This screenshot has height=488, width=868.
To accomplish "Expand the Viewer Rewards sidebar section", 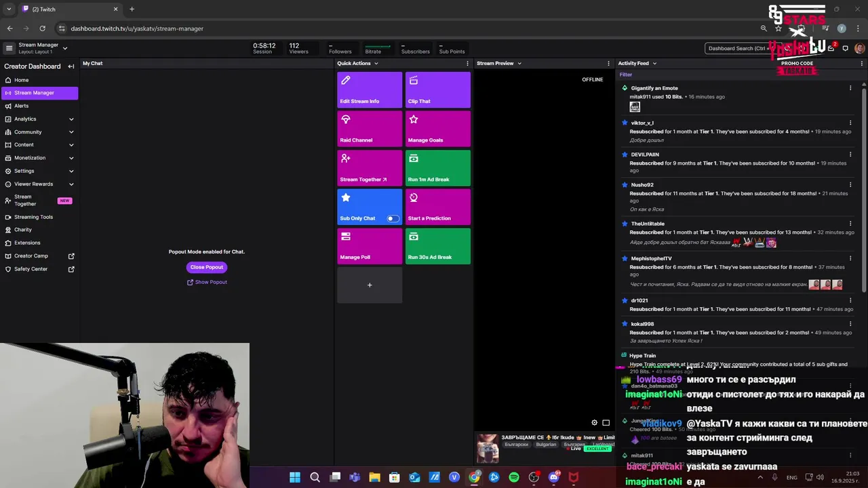I will coord(71,184).
